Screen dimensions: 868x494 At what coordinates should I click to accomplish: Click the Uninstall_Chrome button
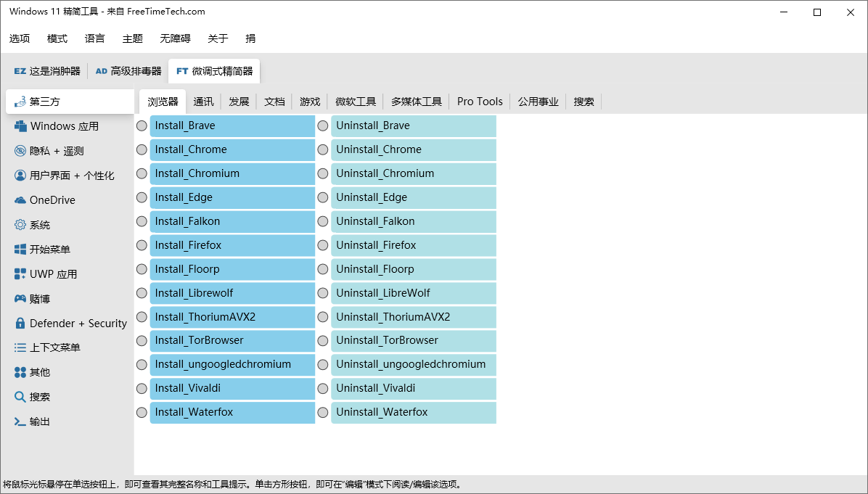(413, 150)
